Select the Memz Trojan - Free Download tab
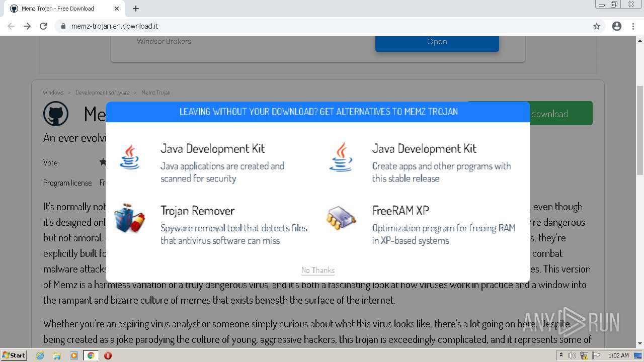Image resolution: width=644 pixels, height=362 pixels. click(x=65, y=9)
